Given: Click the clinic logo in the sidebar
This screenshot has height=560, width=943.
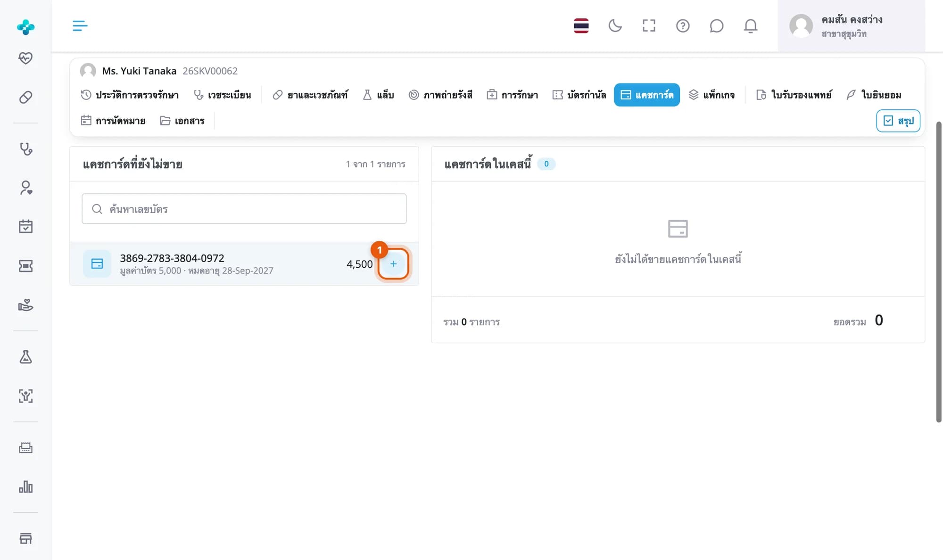Looking at the screenshot, I should click(x=25, y=27).
